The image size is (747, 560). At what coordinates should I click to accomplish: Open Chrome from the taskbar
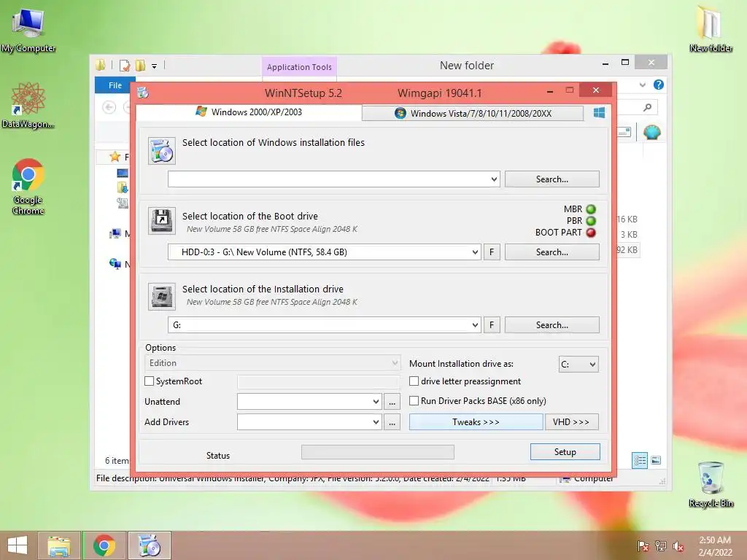coord(104,545)
